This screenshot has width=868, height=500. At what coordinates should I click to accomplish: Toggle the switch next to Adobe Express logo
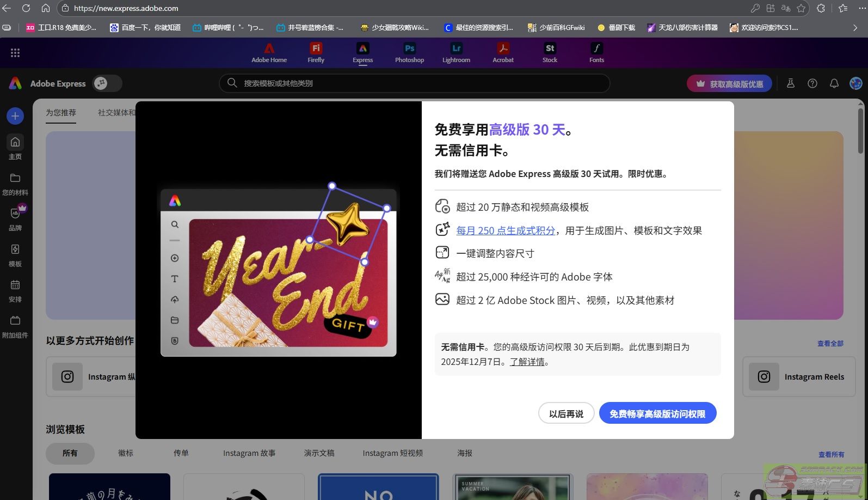point(107,83)
